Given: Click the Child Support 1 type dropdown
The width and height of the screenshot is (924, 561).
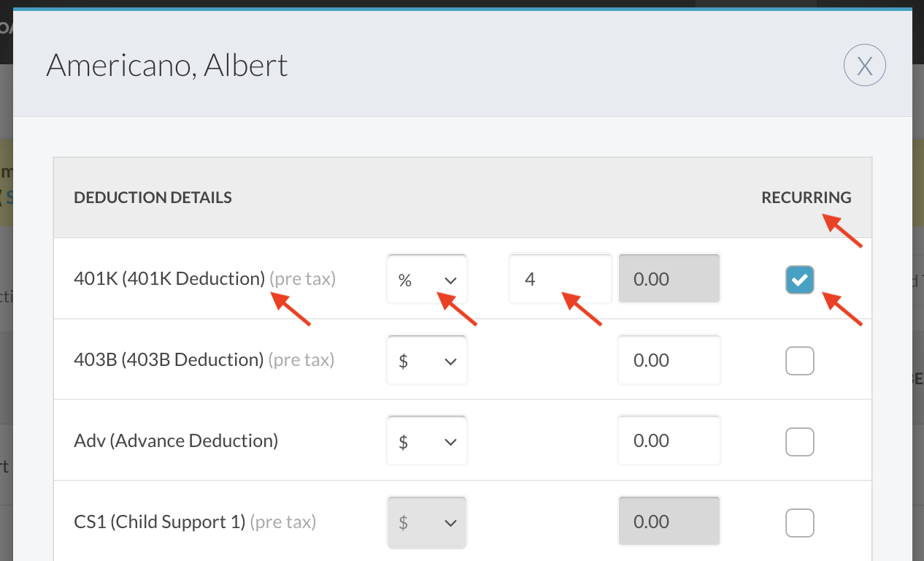Looking at the screenshot, I should tap(426, 522).
